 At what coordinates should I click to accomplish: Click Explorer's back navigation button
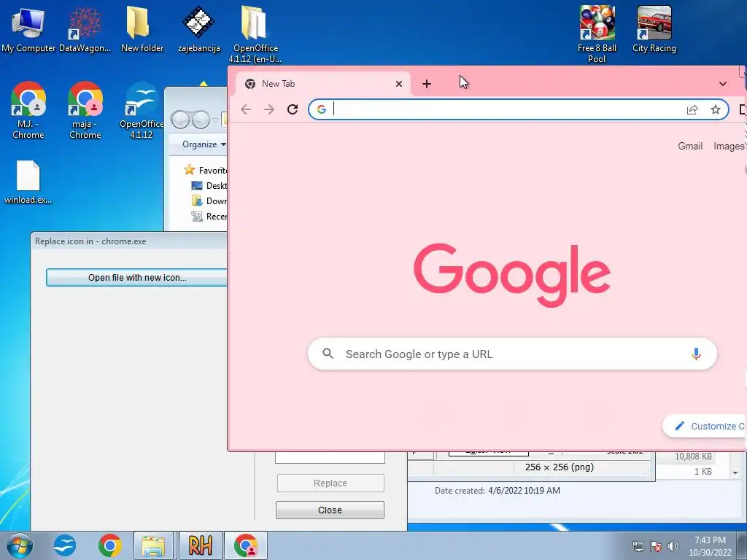180,120
